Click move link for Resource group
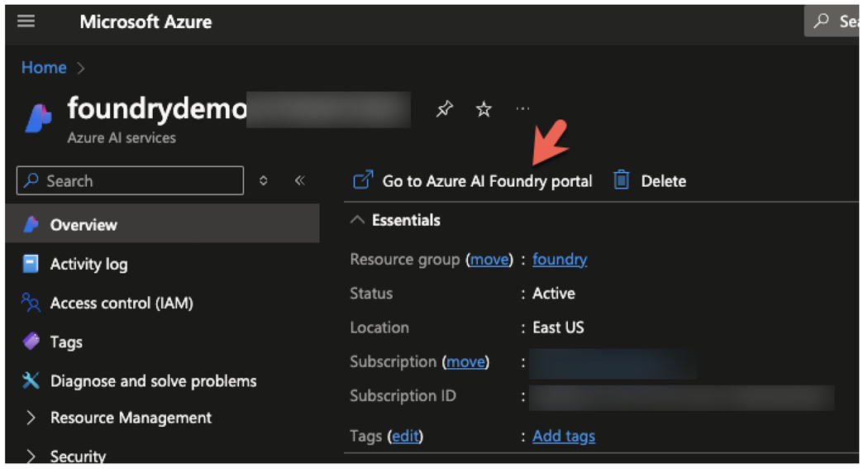 (x=489, y=259)
